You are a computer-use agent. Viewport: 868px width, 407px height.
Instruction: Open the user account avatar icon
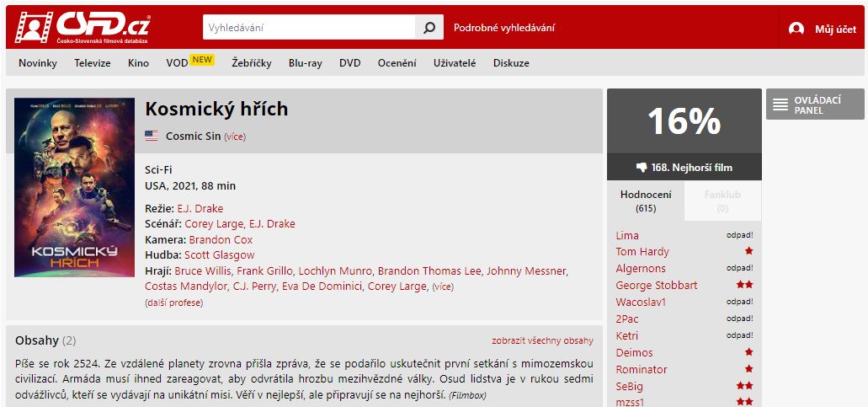(796, 29)
